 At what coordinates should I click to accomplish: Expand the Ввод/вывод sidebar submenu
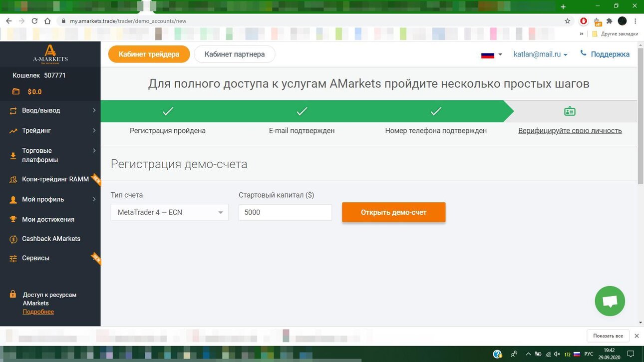coord(94,110)
